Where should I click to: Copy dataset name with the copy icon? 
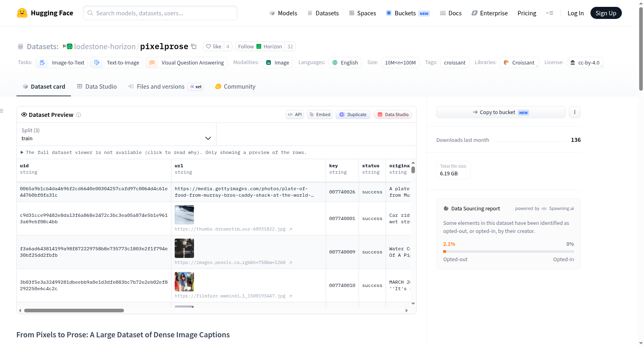tap(194, 46)
